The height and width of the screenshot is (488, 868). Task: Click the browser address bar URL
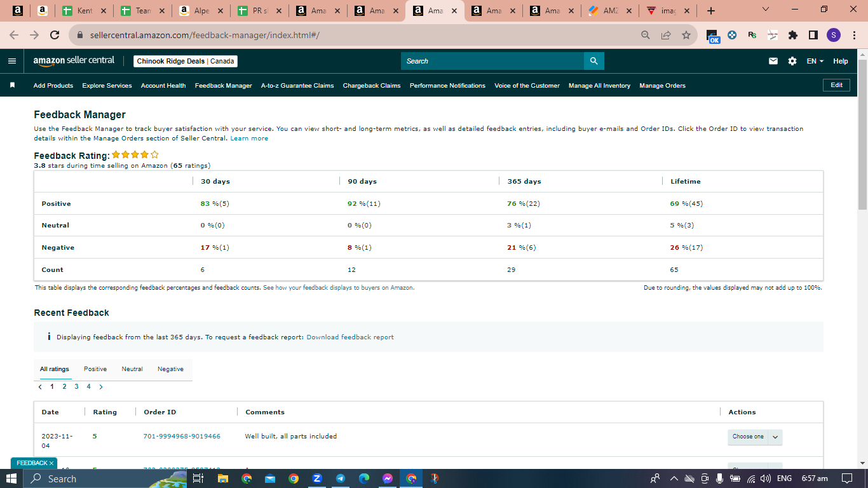tap(204, 35)
